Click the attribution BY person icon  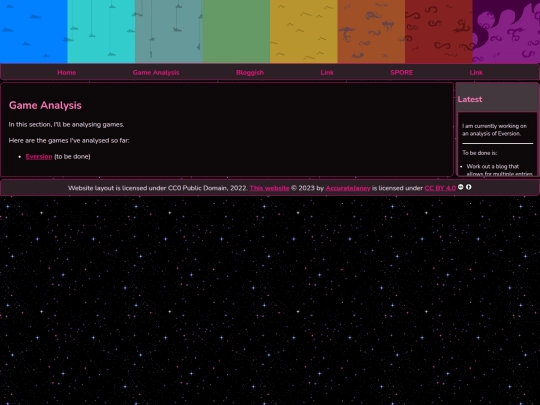pos(469,187)
